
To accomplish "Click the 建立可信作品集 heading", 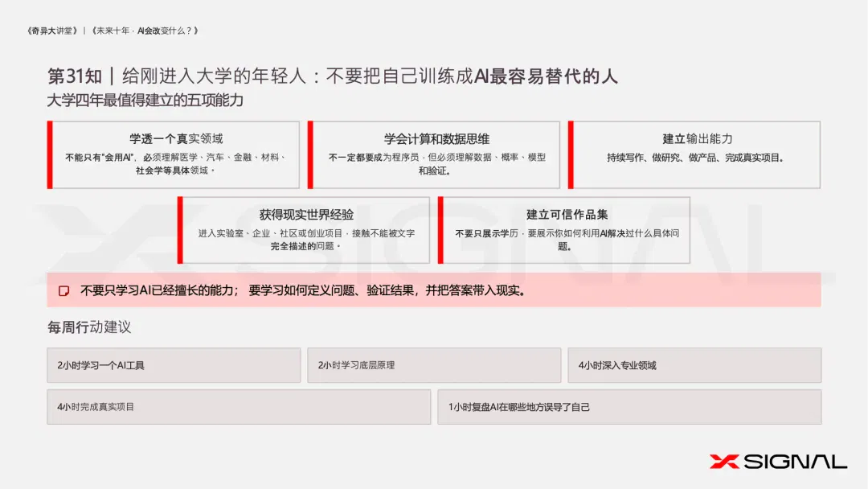I will coord(567,214).
